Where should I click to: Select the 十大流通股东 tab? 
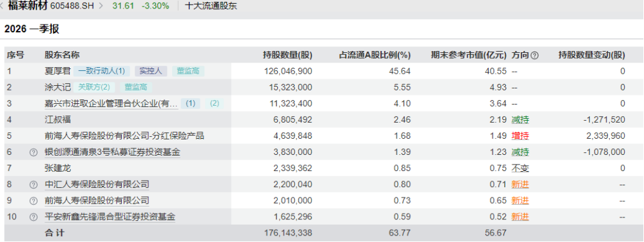(211, 6)
